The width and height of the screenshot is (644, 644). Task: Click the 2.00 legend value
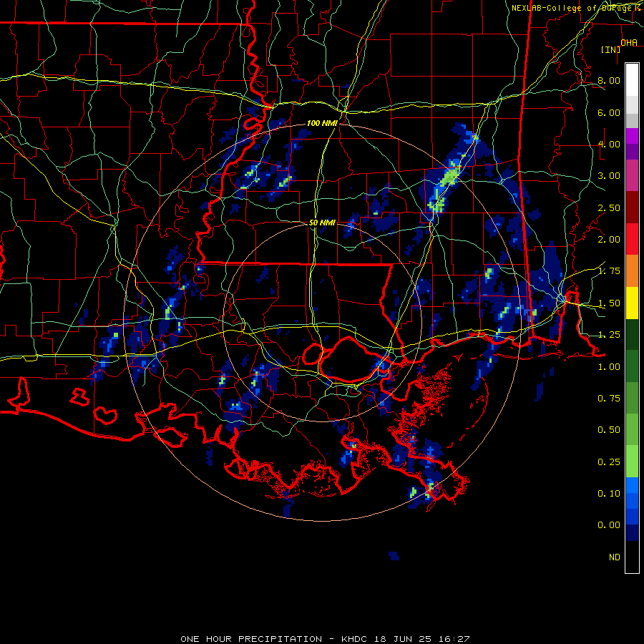click(609, 240)
